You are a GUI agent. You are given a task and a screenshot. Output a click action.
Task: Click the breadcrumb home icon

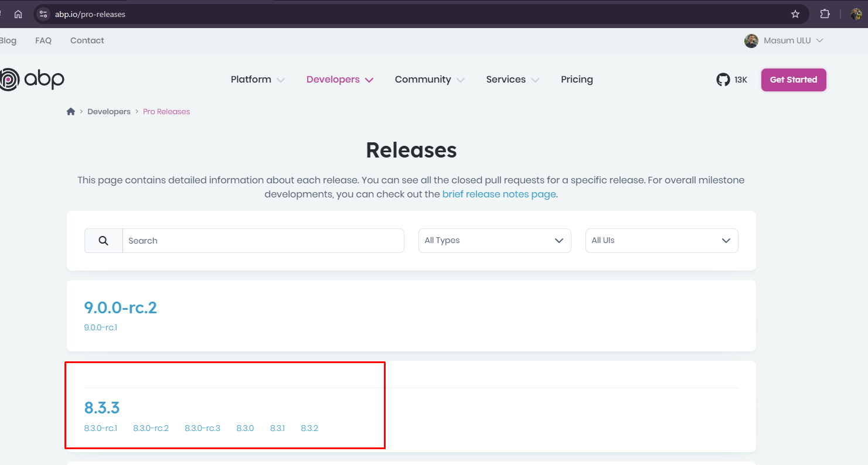click(x=71, y=111)
